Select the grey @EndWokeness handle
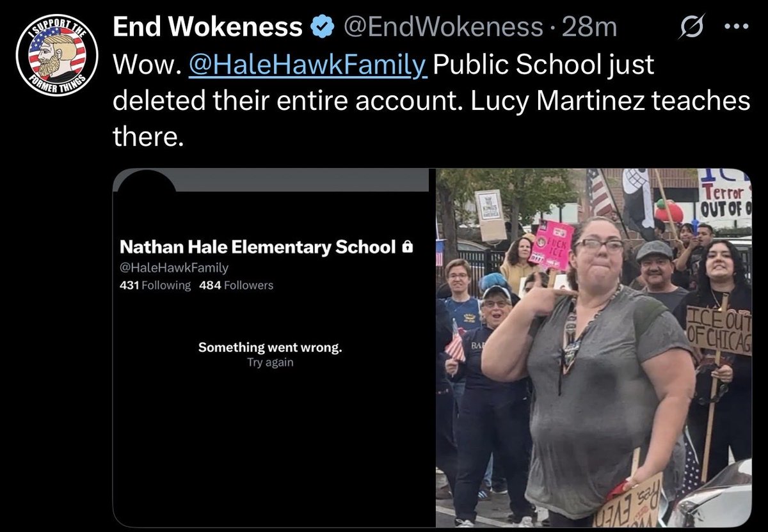768x532 pixels. 442,27
